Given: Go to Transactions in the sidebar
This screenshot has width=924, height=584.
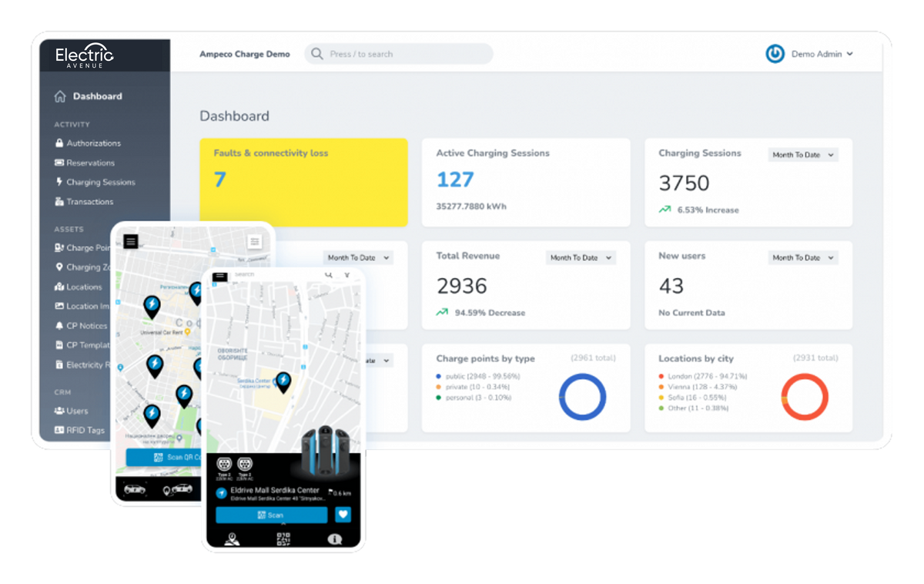Looking at the screenshot, I should point(89,202).
